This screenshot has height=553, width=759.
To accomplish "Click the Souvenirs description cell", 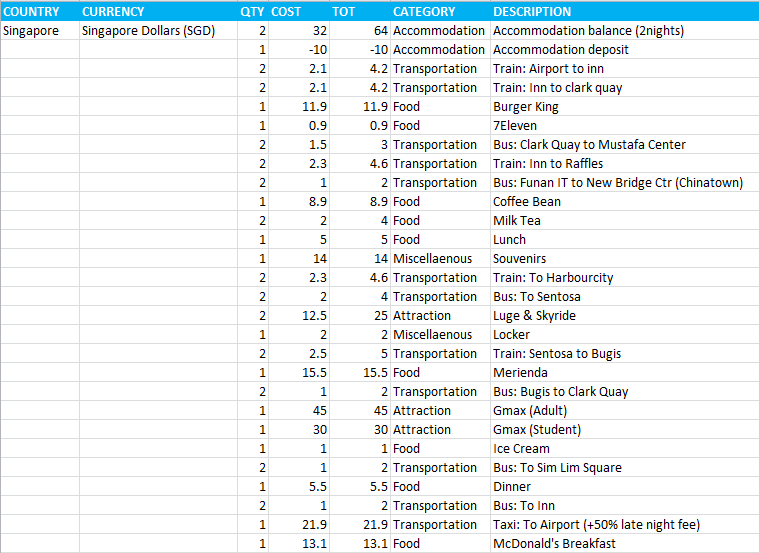I will (x=624, y=258).
